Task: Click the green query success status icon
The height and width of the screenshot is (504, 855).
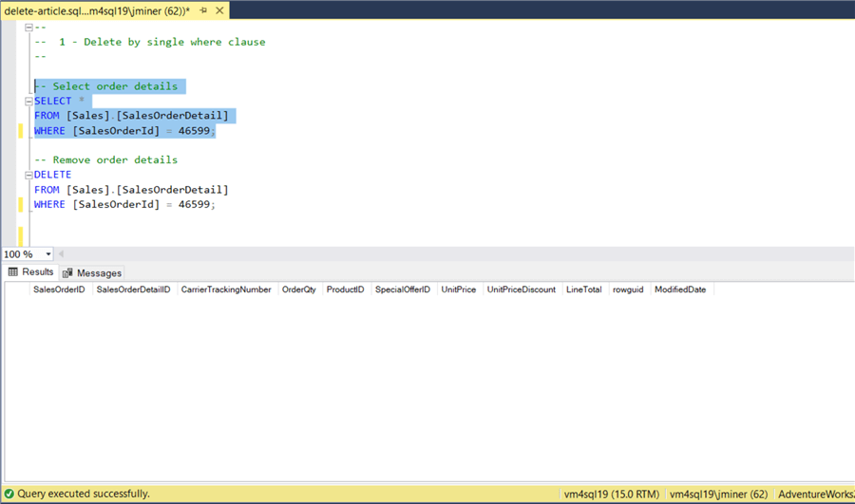Action: click(9, 494)
